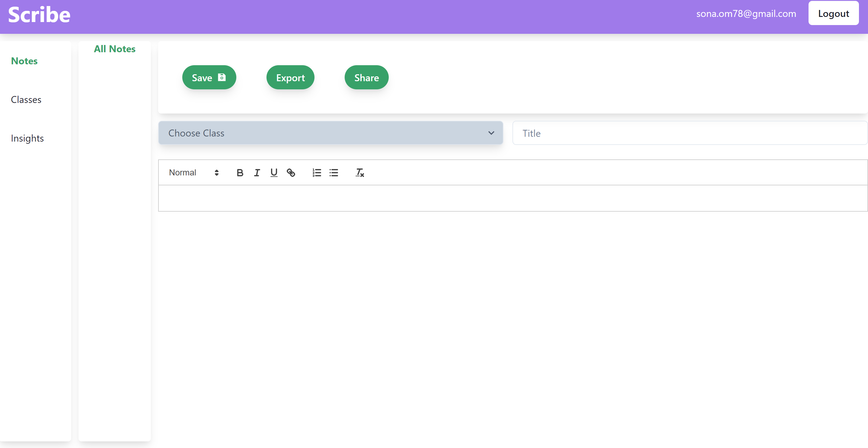Toggle bold formatting in the editor toolbar
Viewport: 868px width, 448px height.
(240, 173)
